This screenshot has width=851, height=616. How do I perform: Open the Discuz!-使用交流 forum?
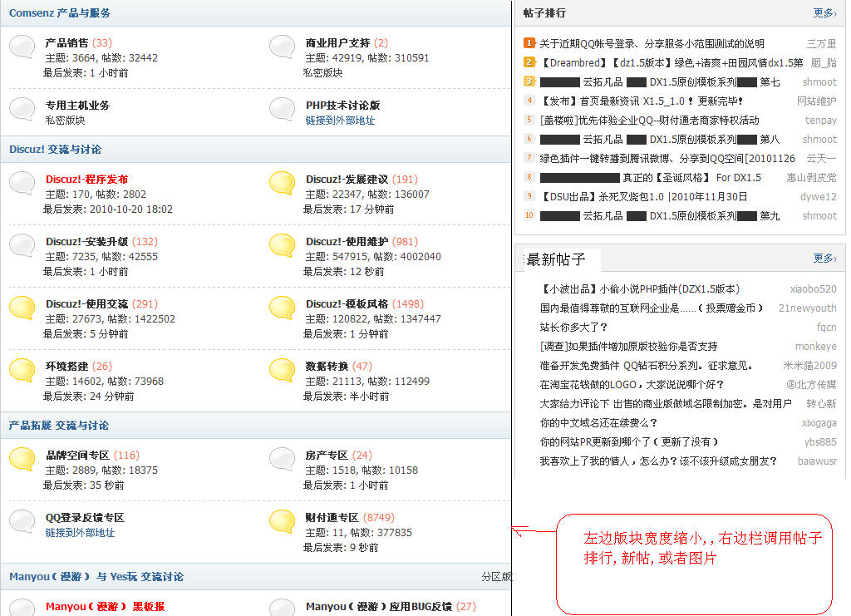pyautogui.click(x=86, y=304)
